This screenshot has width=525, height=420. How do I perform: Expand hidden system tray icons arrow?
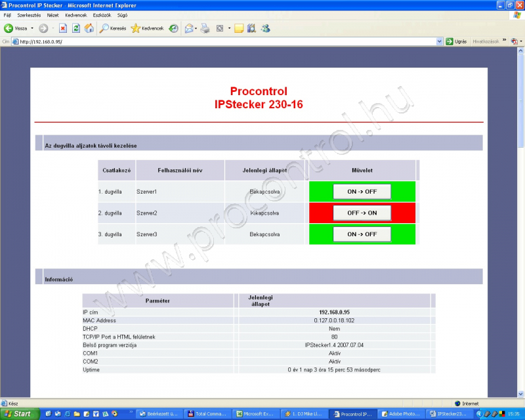(479, 414)
